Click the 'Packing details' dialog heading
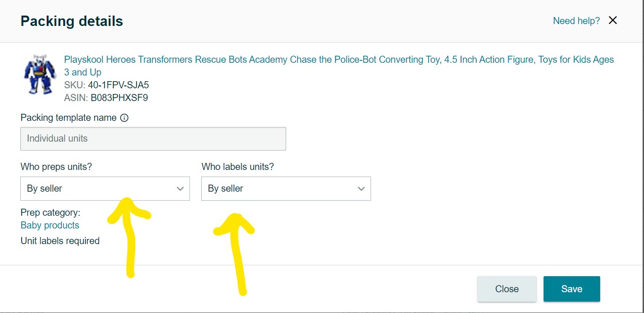The height and width of the screenshot is (313, 644). point(72,21)
